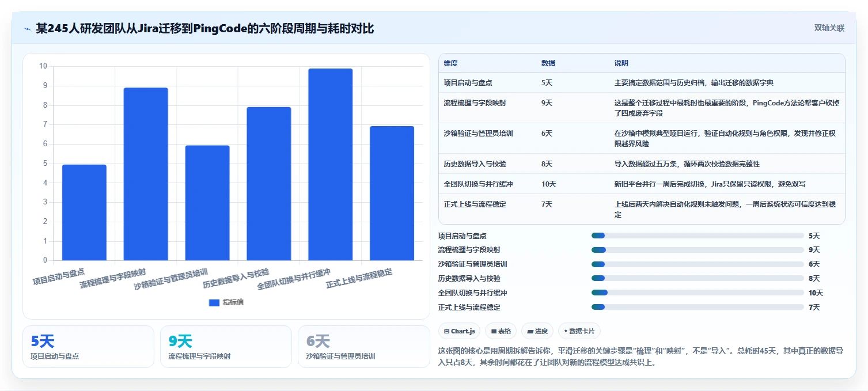Select the 进度 tag
868x391 pixels.
(x=537, y=331)
